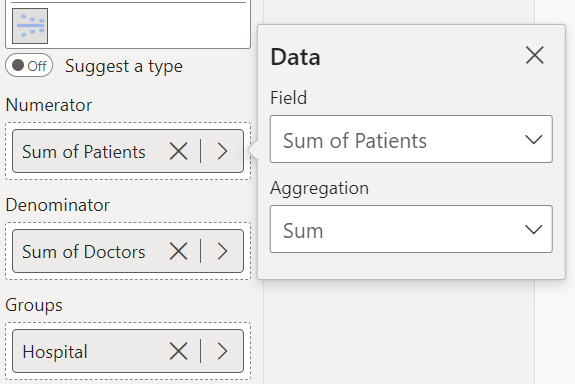Select the funnel plot visual type thumbnail
This screenshot has width=575, height=384.
30,26
